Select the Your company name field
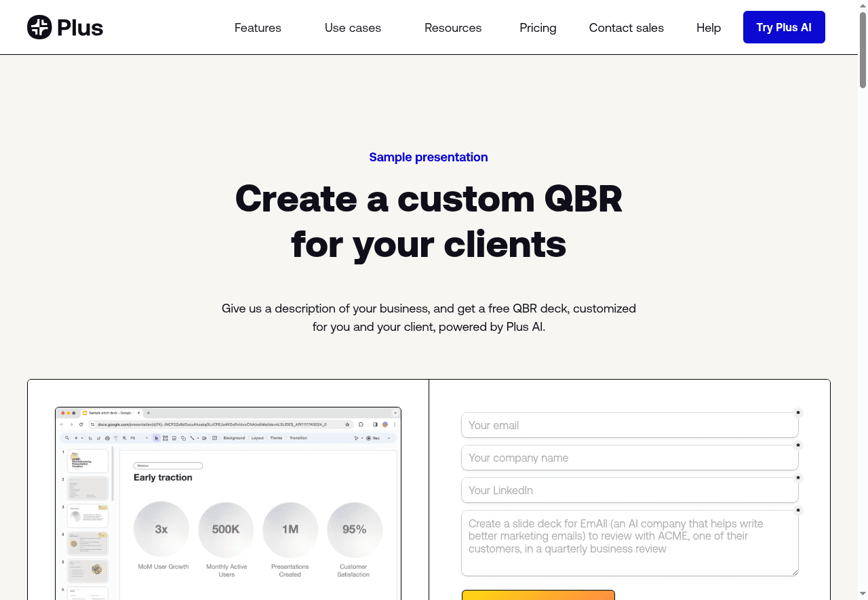 (629, 458)
